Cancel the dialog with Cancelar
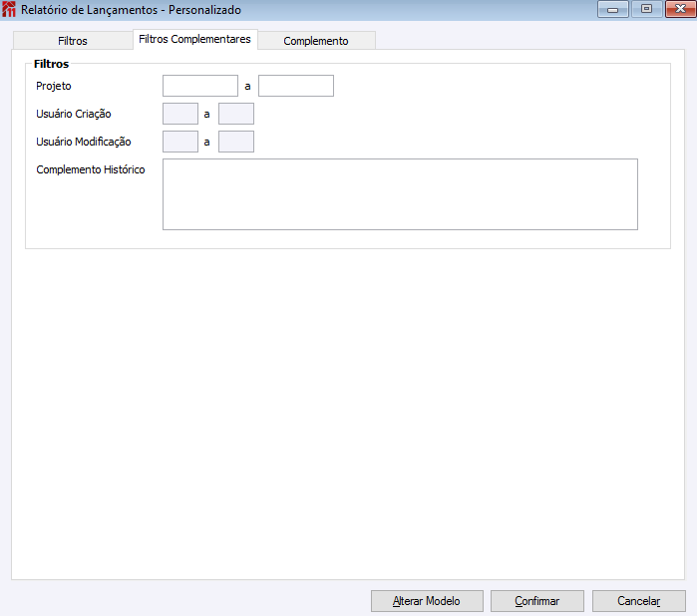Screen dimensions: 697x616 point(639,601)
